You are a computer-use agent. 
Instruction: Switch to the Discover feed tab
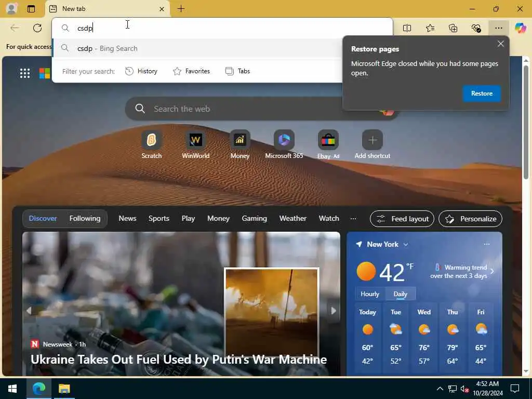click(x=43, y=219)
